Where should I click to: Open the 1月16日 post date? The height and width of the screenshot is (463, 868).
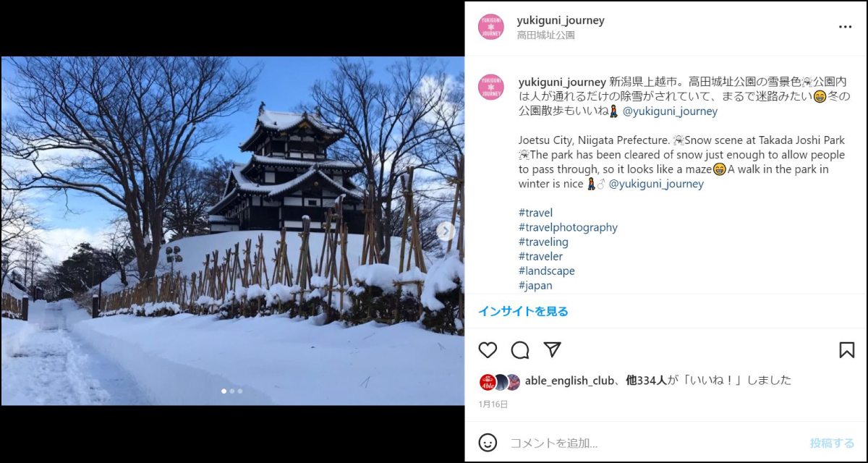[493, 404]
